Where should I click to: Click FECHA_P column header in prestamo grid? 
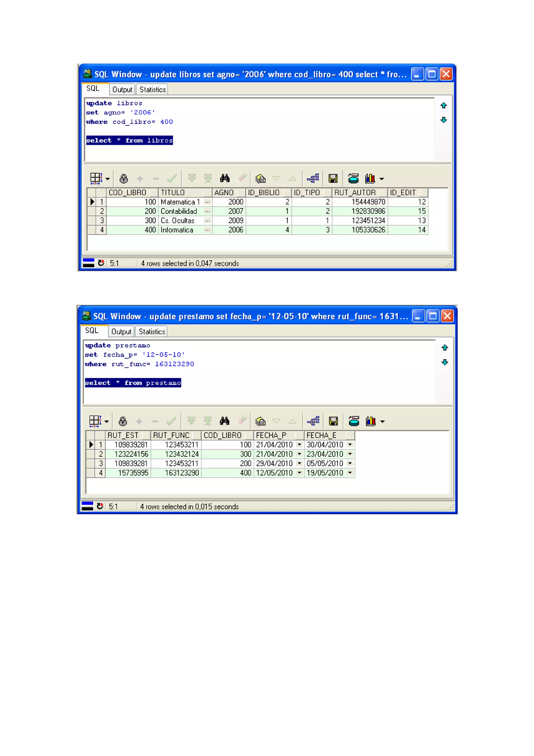(x=279, y=435)
